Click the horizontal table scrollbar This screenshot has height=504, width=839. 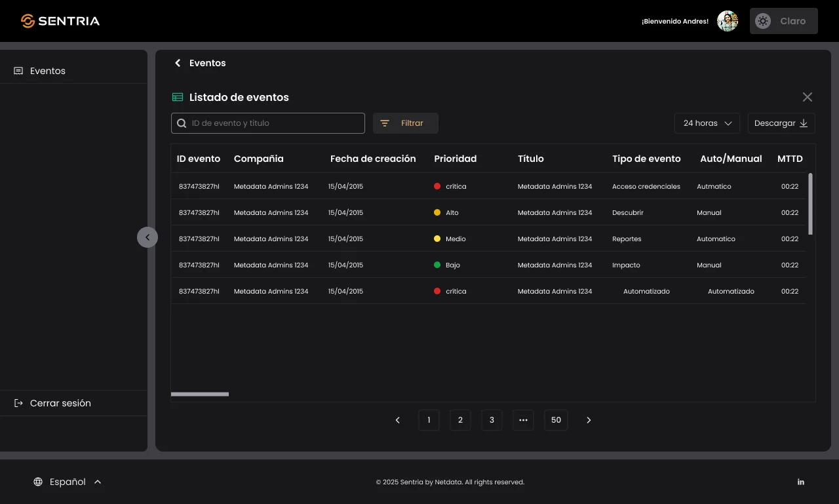200,394
